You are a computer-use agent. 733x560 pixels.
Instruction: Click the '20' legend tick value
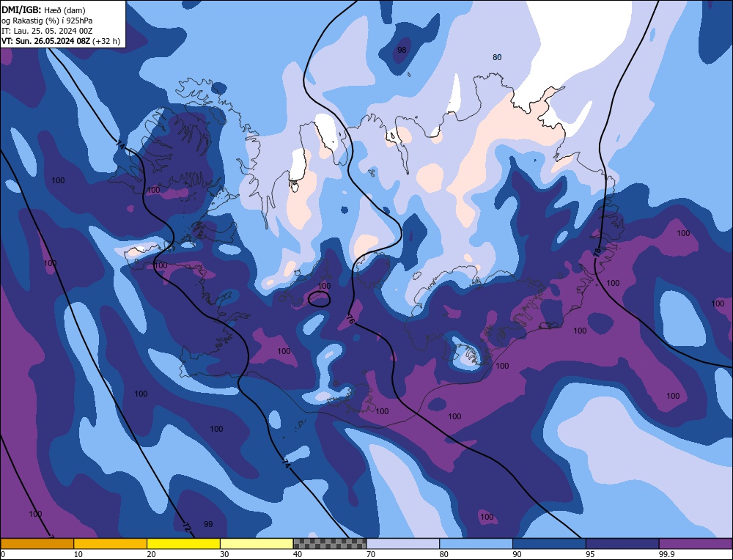coord(152,554)
